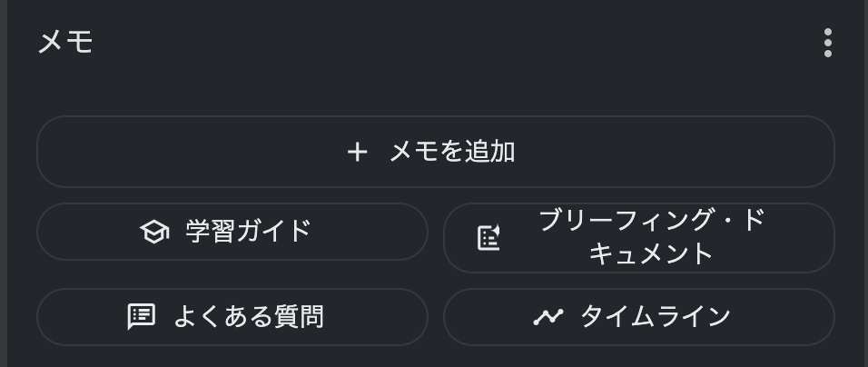868x367 pixels.
Task: Click the graduation cap icon for 学習ガイド
Action: 154,232
